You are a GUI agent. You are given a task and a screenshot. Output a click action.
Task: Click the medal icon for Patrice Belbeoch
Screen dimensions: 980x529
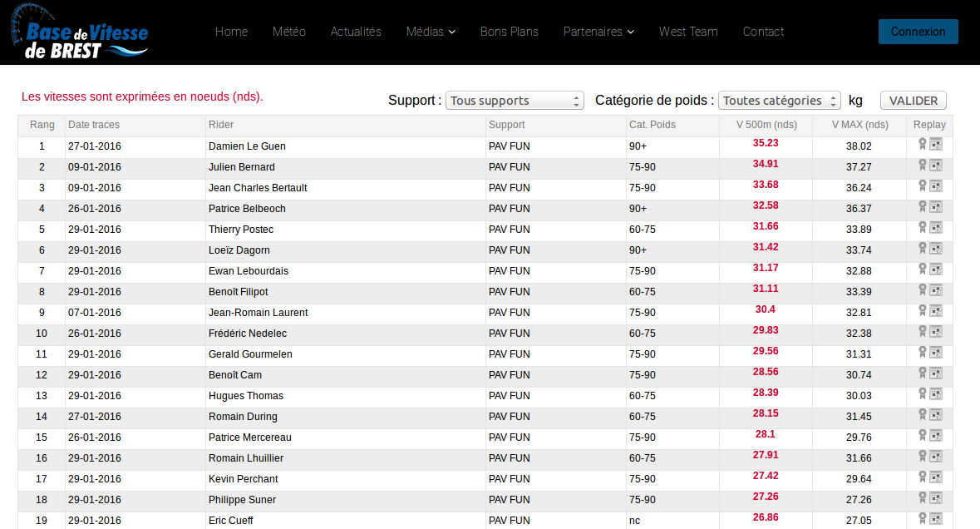click(922, 206)
